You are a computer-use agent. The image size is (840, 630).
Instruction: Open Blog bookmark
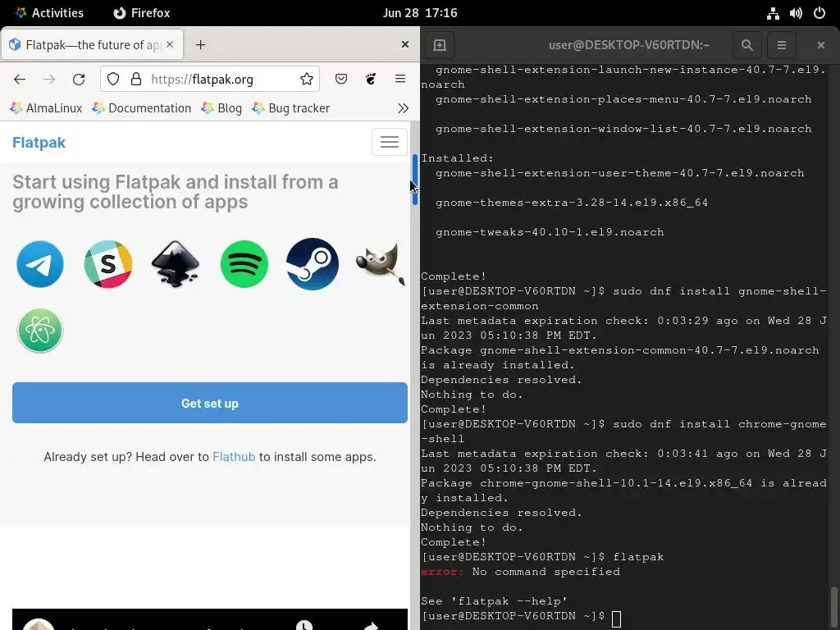click(x=221, y=108)
